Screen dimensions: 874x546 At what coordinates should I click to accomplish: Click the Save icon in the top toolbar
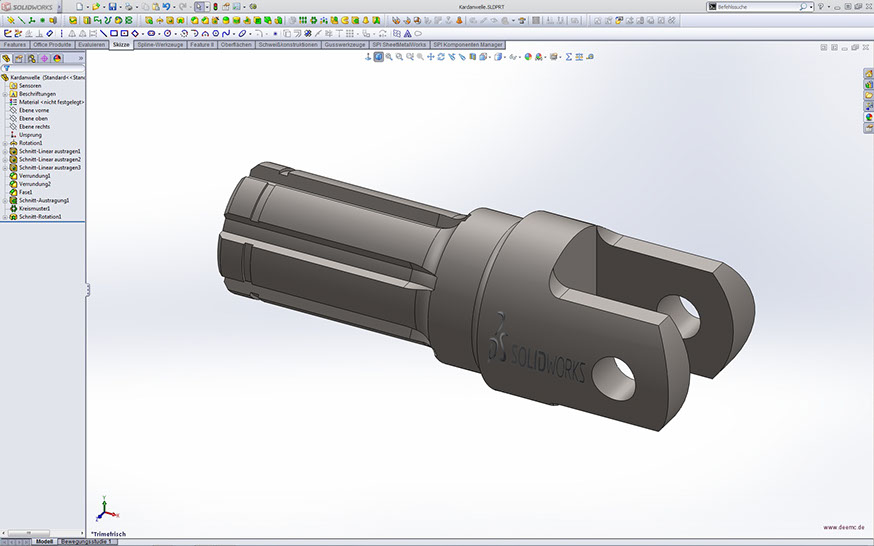point(112,7)
